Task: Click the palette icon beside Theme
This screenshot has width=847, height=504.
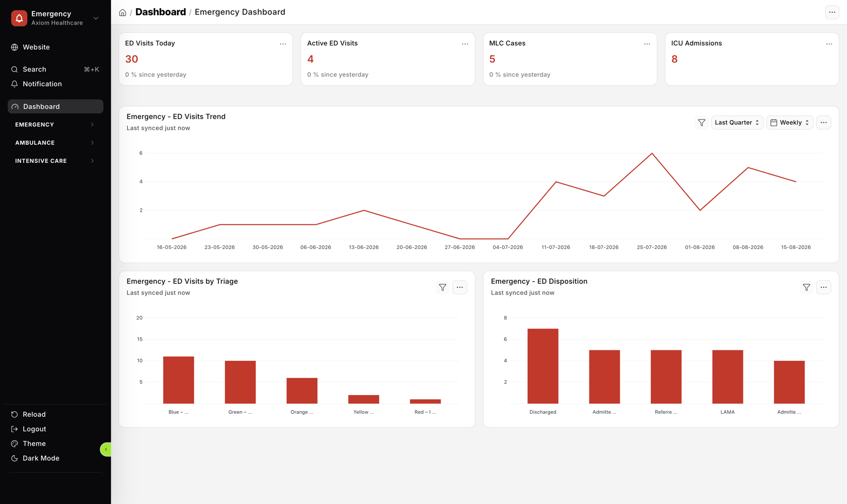Action: (x=15, y=444)
